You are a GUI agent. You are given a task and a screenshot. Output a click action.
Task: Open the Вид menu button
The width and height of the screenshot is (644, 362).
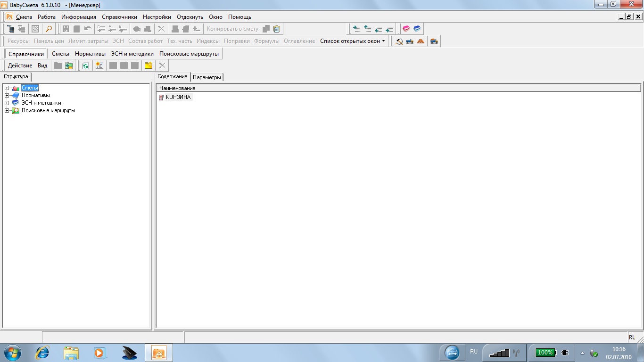(42, 66)
